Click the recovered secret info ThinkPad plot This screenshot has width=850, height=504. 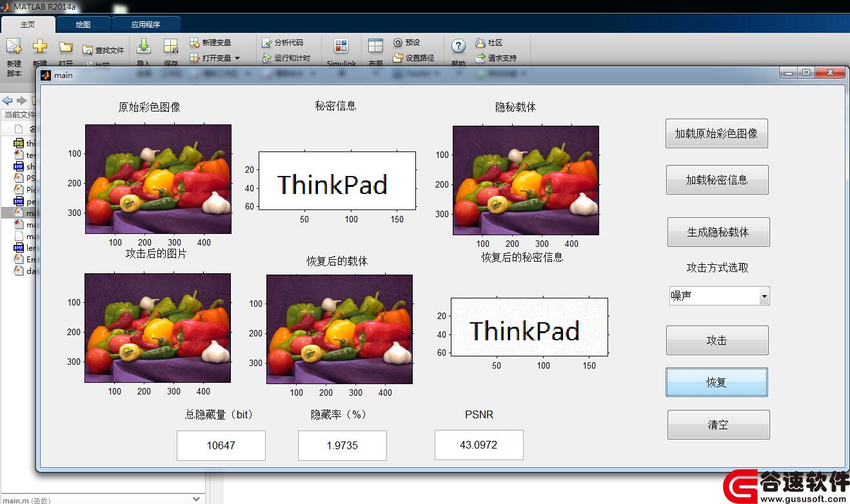tap(529, 327)
